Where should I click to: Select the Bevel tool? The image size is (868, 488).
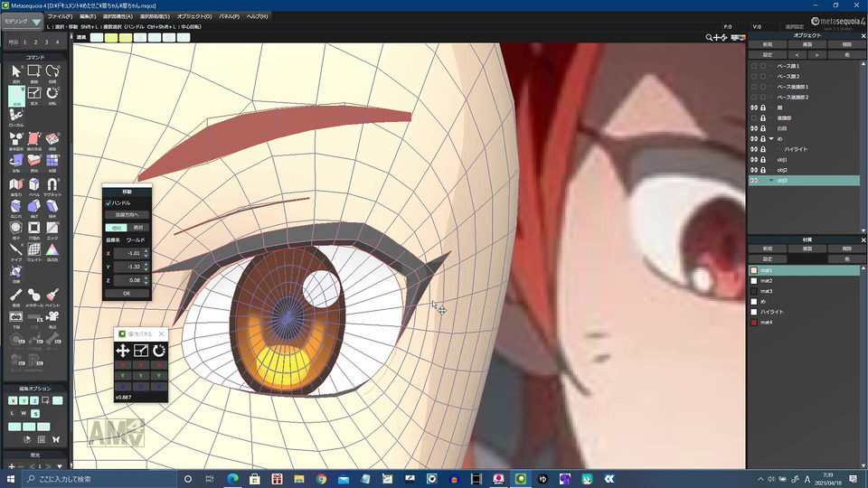(34, 184)
